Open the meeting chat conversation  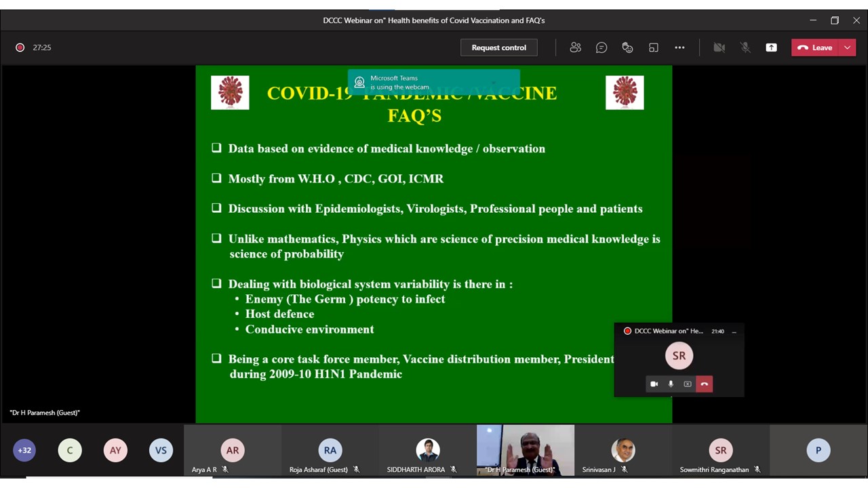tap(601, 47)
